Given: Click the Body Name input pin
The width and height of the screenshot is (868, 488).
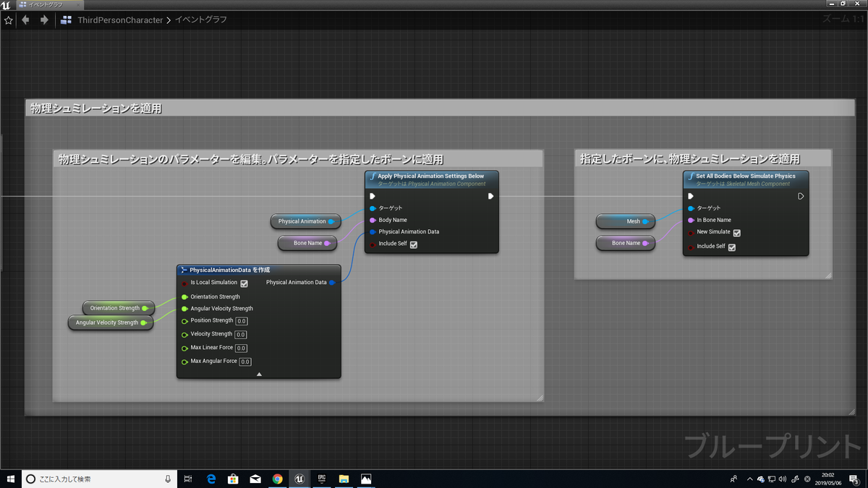Looking at the screenshot, I should [373, 220].
